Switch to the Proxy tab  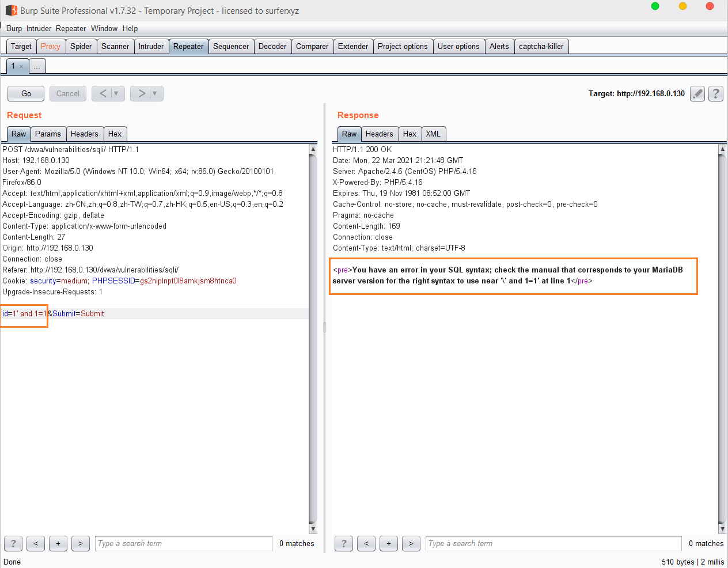51,46
